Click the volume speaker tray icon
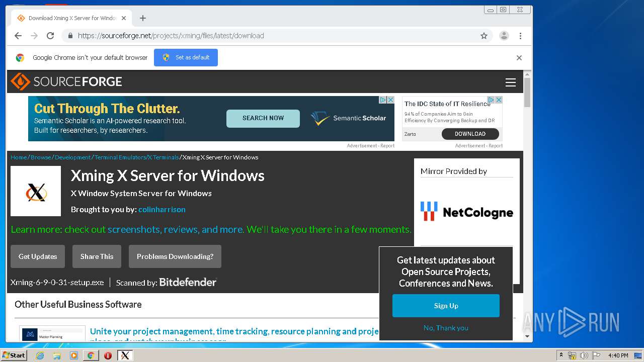Screen dimensions: 644x362 click(x=584, y=355)
